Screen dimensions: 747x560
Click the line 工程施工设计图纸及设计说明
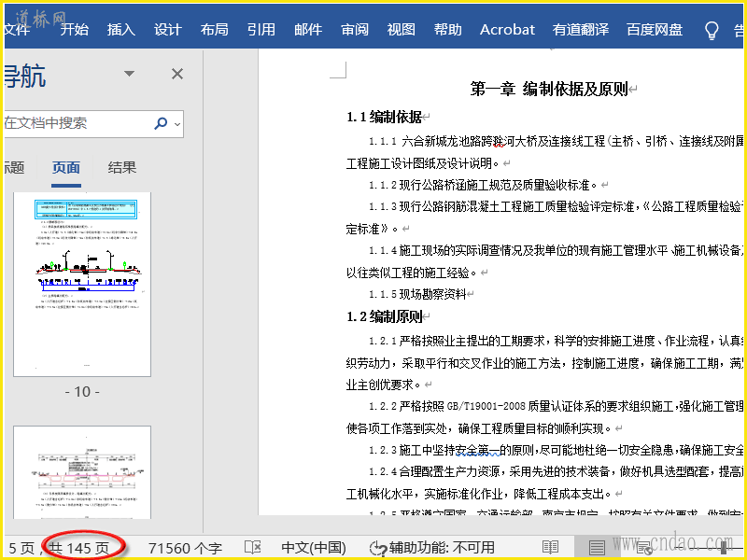422,163
